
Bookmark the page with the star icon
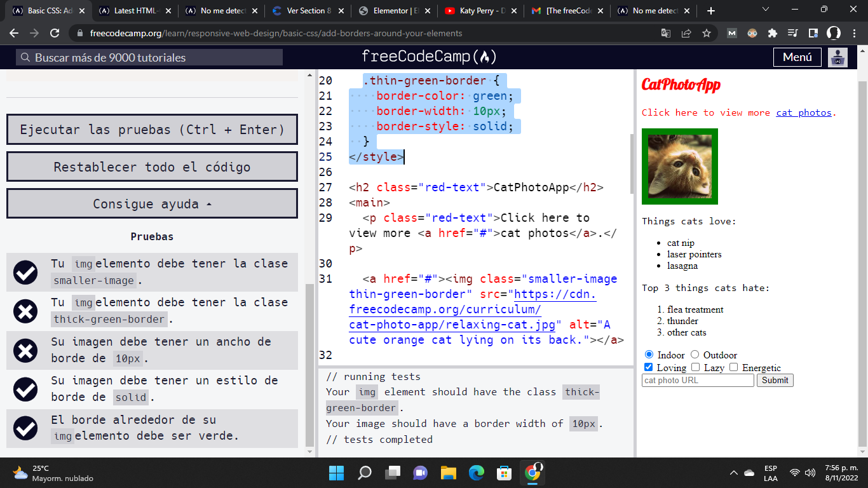point(705,32)
